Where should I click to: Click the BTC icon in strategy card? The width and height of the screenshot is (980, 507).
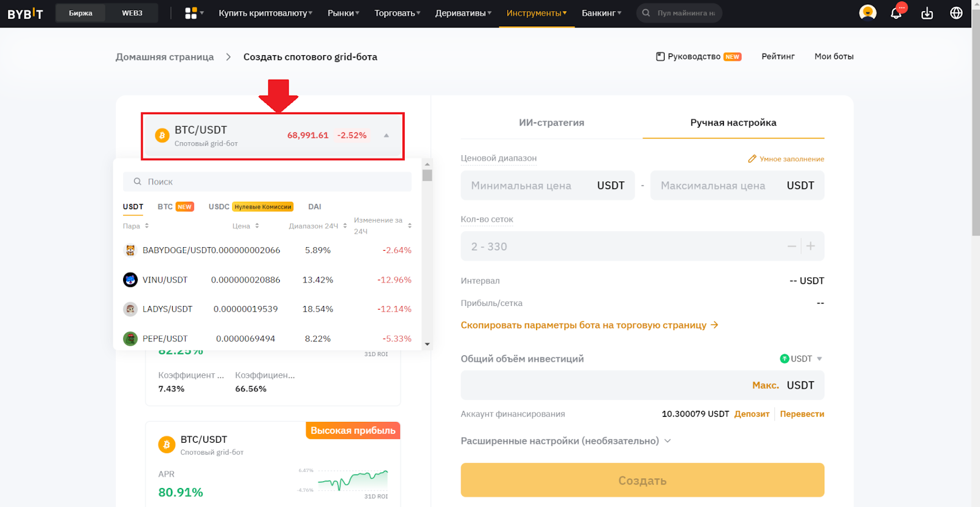(167, 444)
